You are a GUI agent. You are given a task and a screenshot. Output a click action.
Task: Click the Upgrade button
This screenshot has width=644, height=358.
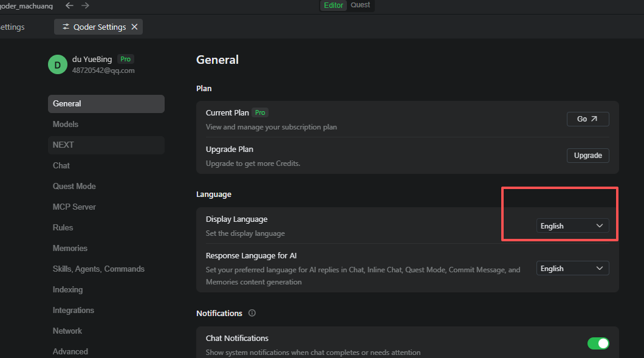587,156
